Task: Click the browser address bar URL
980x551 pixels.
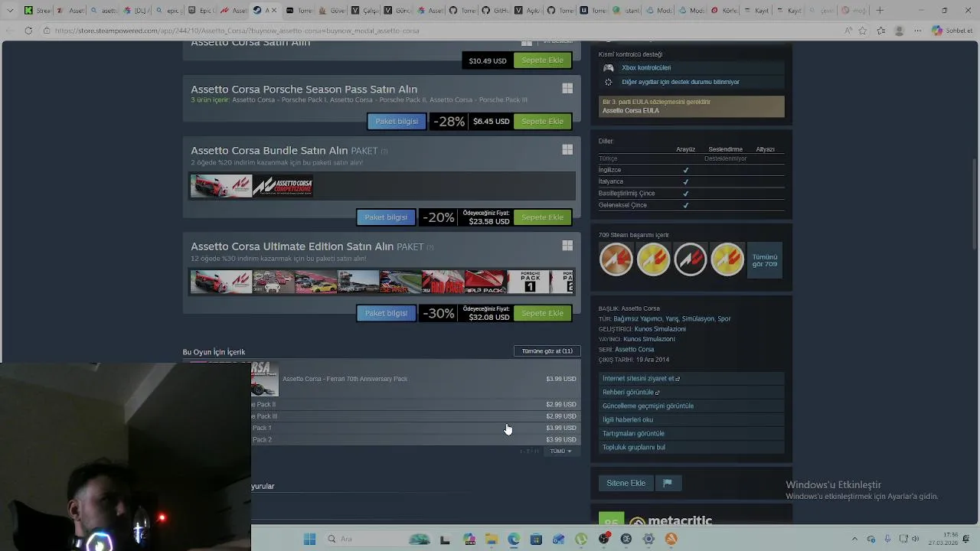Action: tap(237, 31)
